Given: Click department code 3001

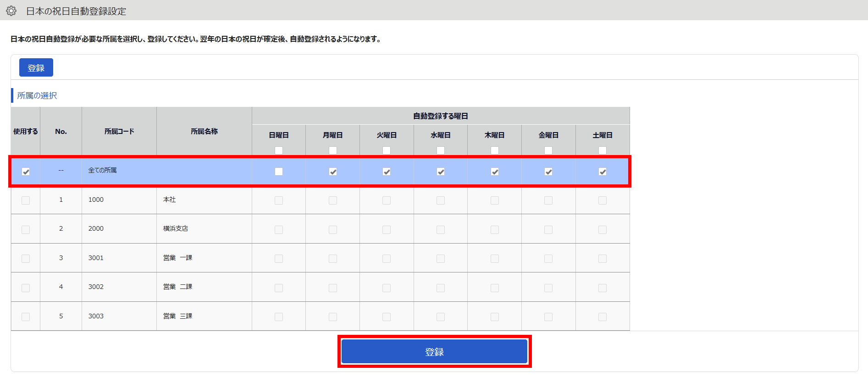Looking at the screenshot, I should pos(96,258).
